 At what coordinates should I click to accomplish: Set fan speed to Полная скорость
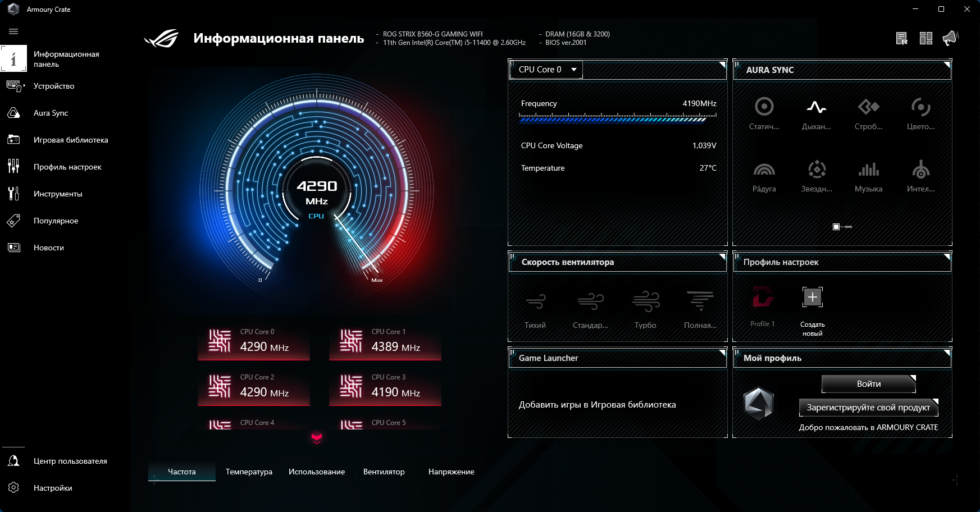click(700, 309)
